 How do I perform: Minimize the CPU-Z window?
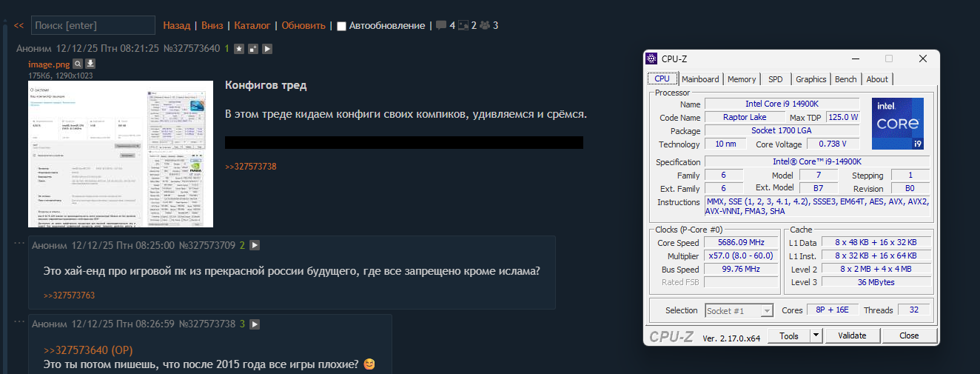coord(856,59)
